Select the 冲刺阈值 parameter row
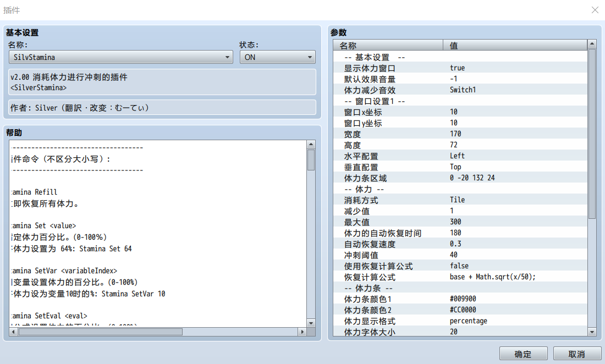 [x=460, y=255]
